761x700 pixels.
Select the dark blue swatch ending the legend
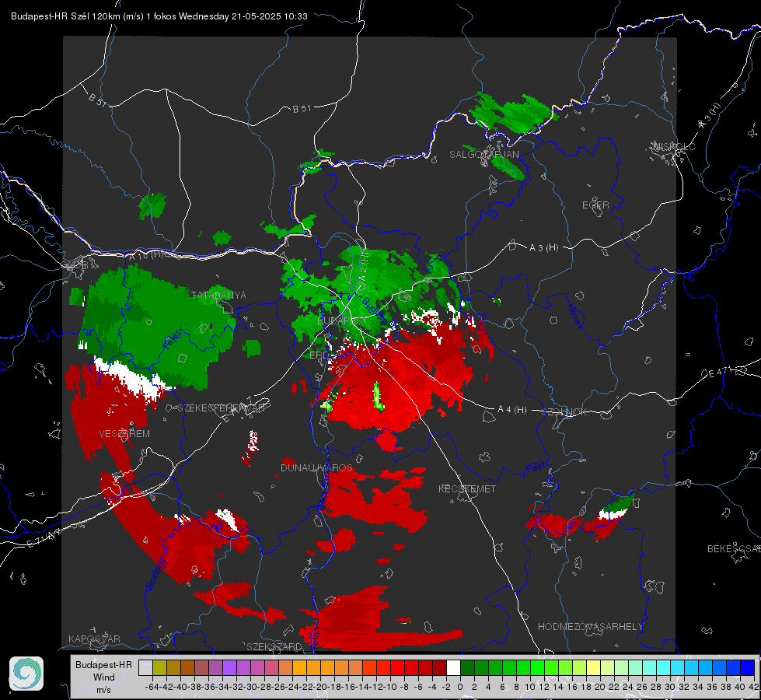[x=748, y=667]
